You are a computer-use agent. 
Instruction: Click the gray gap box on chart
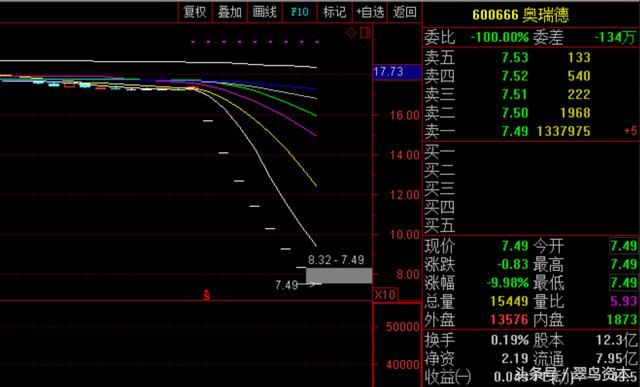339,276
